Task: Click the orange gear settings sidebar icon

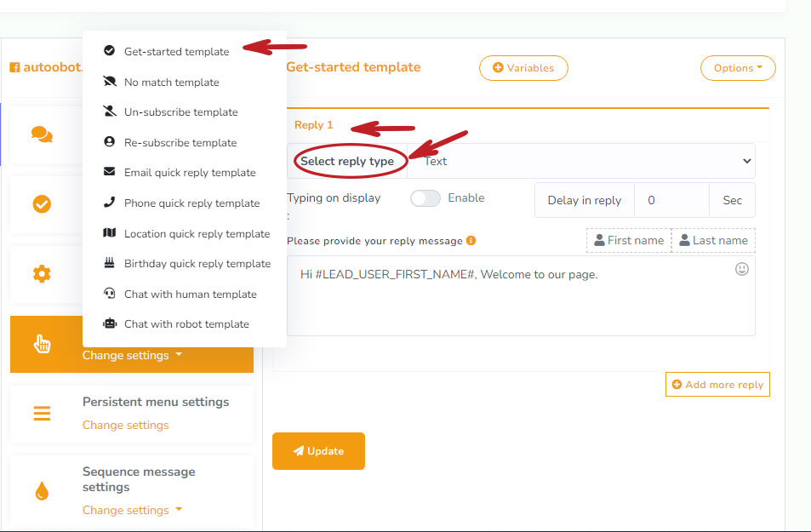Action: [x=42, y=274]
